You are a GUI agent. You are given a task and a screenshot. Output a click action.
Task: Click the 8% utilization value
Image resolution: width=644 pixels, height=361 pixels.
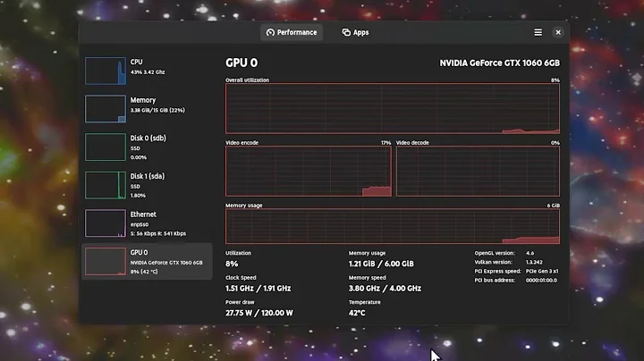point(232,264)
